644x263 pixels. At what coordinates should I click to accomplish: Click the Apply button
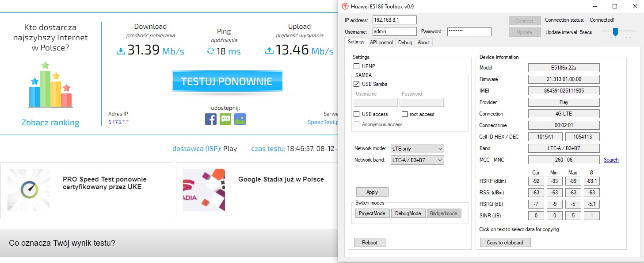click(x=372, y=192)
